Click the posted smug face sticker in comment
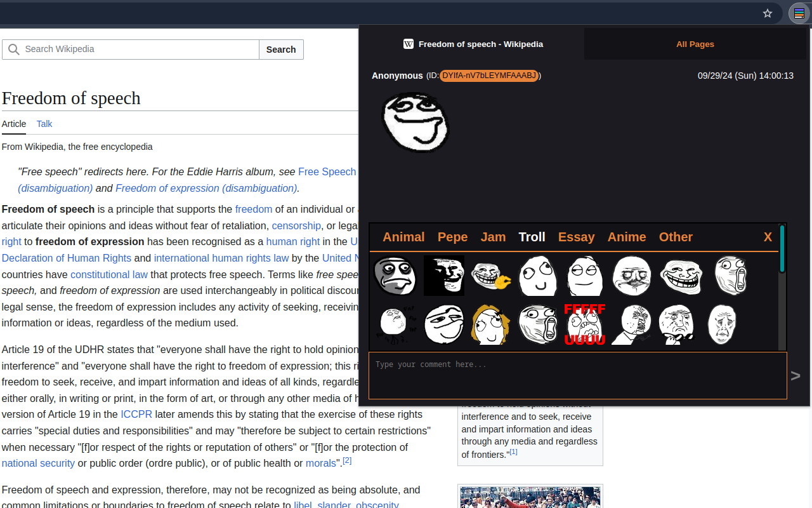 click(416, 123)
